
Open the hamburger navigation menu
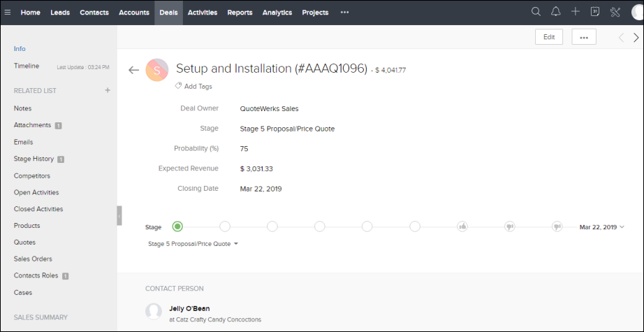tap(8, 12)
